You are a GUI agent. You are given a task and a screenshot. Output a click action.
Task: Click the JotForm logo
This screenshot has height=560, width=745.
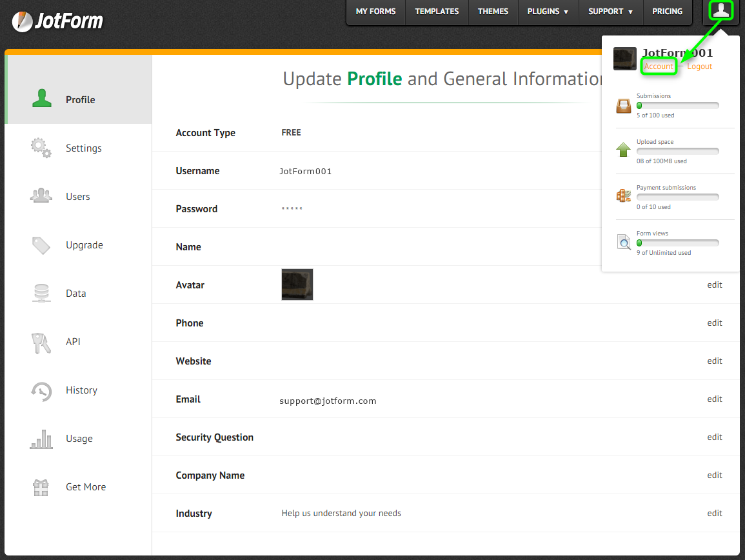57,21
